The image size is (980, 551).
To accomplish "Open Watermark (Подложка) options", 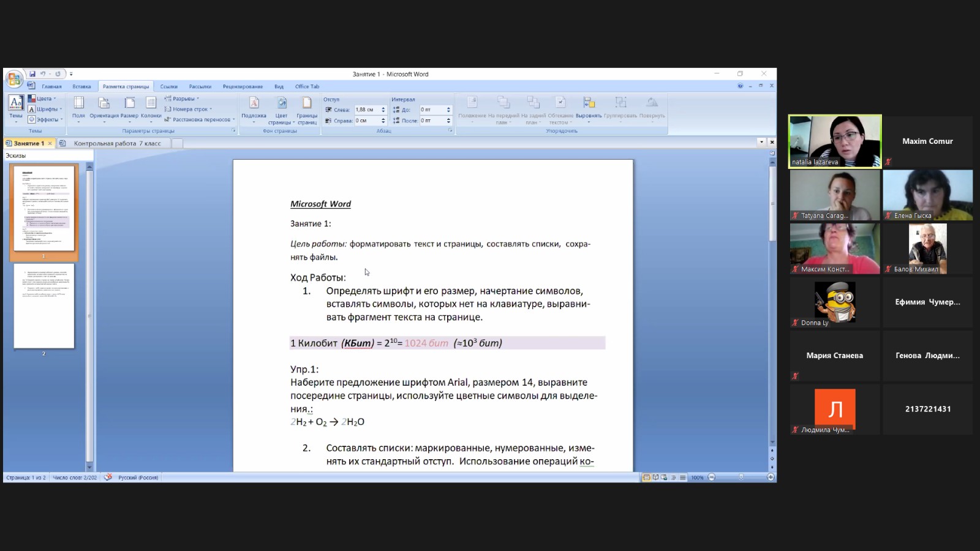I will point(254,109).
